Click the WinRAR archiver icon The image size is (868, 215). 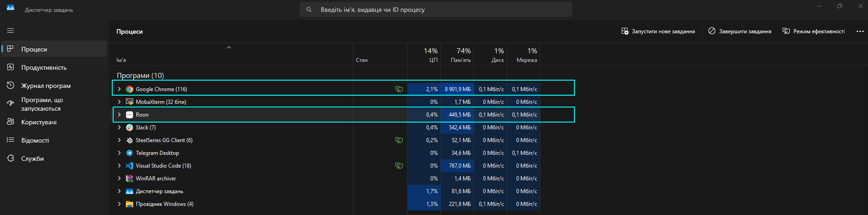pyautogui.click(x=130, y=179)
